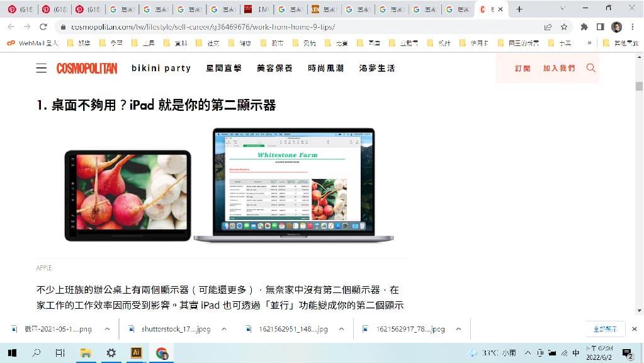Click the 加入我們 join link
Image resolution: width=644 pixels, height=363 pixels.
[x=559, y=68]
